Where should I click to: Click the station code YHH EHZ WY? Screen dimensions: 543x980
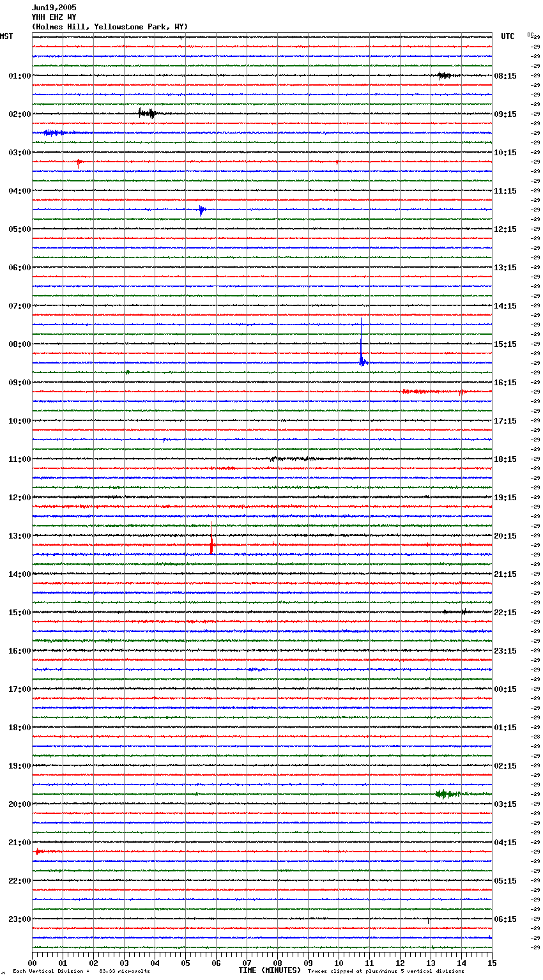tap(54, 17)
